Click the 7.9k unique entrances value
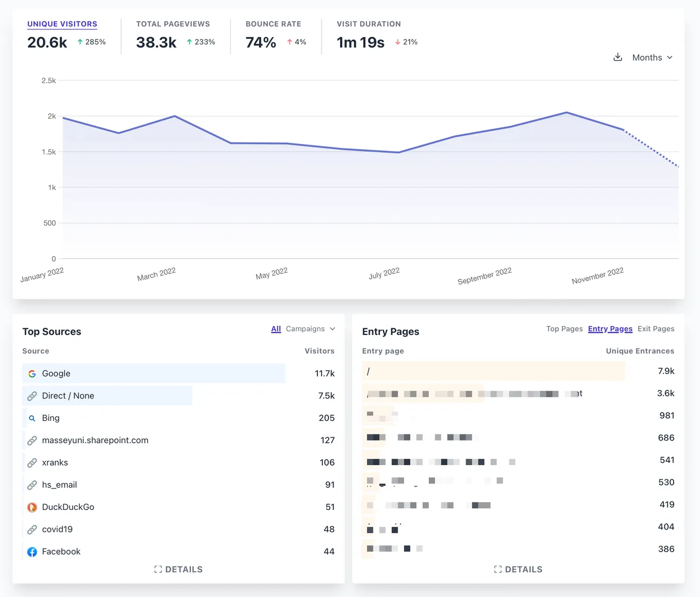700x597 pixels. (666, 371)
